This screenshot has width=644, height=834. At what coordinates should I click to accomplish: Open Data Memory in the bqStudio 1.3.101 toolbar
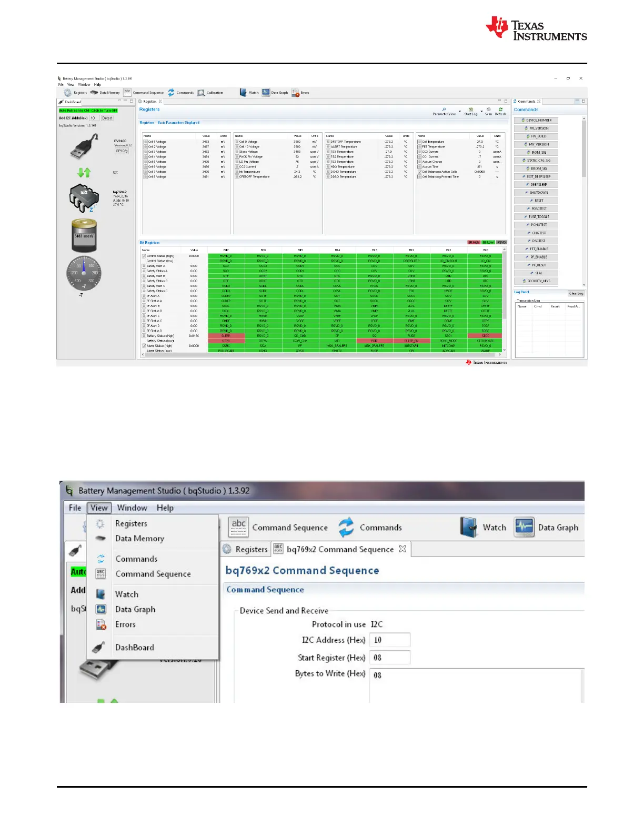pyautogui.click(x=105, y=93)
